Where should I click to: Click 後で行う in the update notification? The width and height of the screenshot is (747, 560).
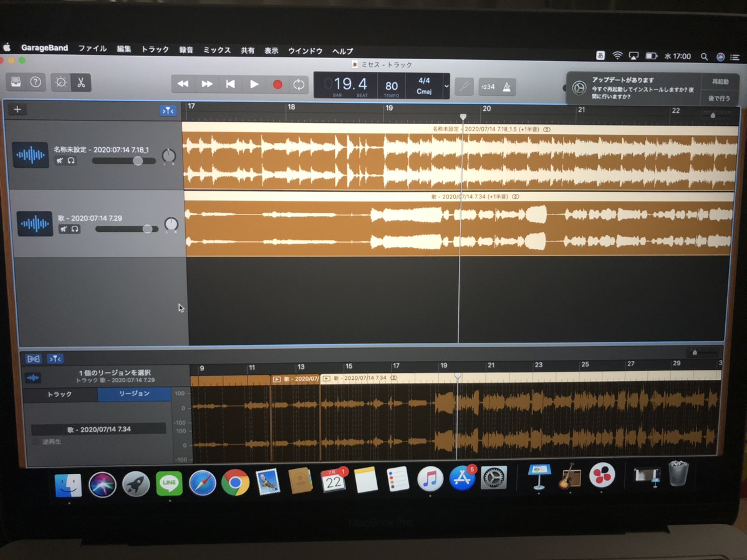[x=720, y=98]
